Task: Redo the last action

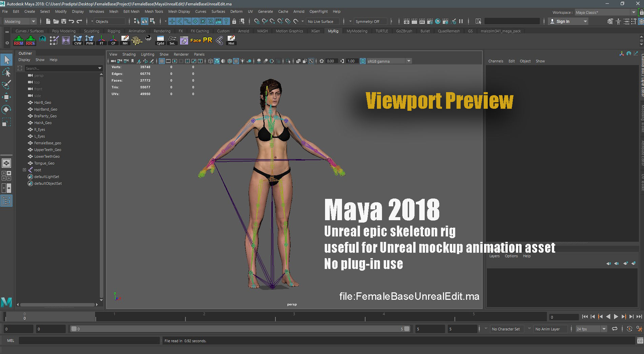Action: click(79, 21)
